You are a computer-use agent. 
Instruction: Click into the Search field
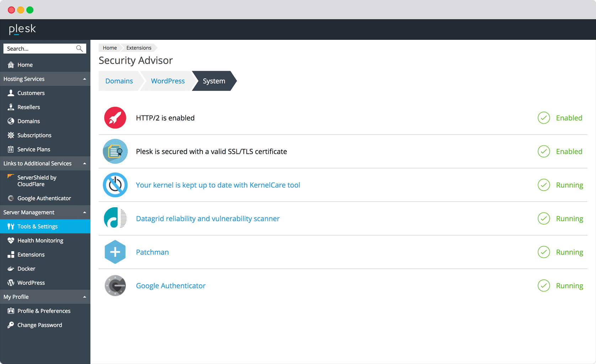[x=39, y=49]
